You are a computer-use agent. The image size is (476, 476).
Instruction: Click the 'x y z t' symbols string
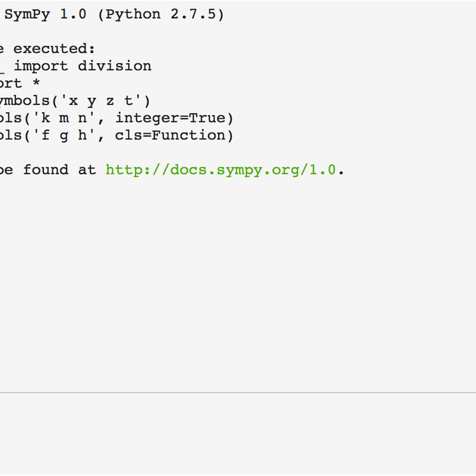point(101,101)
